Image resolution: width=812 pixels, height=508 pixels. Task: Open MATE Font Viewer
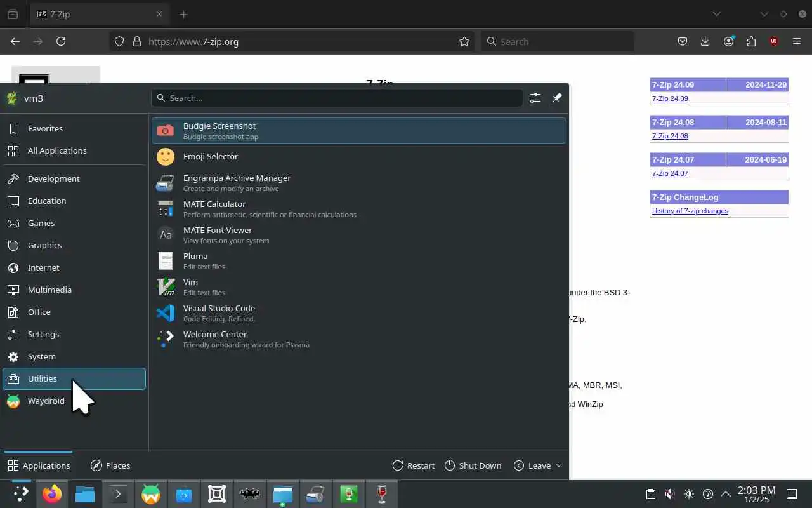358,234
